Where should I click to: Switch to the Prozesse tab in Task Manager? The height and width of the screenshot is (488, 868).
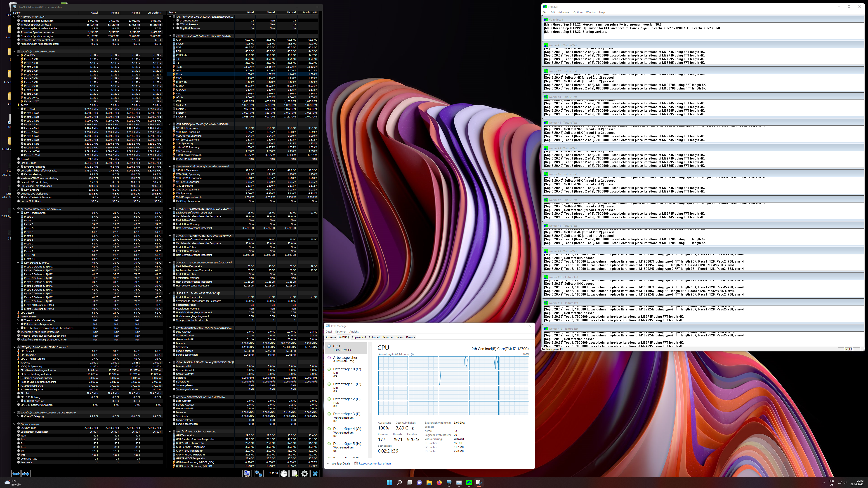tap(331, 337)
